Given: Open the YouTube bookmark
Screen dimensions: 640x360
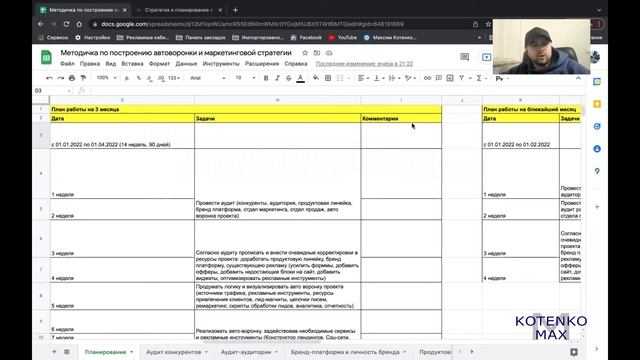Looking at the screenshot, I should (x=342, y=38).
